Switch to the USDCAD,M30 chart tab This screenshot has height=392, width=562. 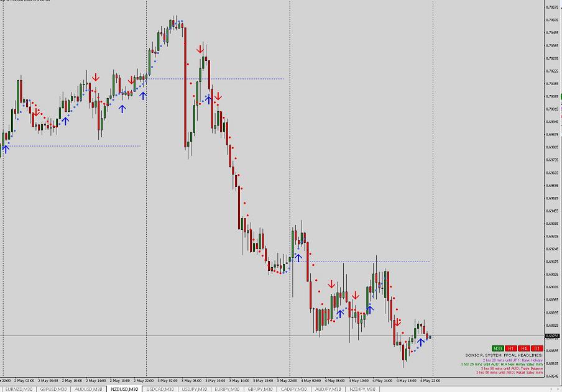click(160, 389)
